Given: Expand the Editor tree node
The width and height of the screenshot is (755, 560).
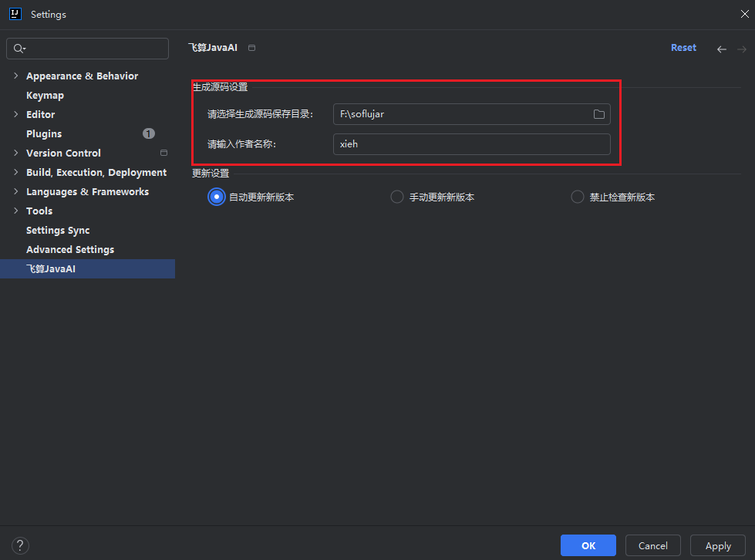Looking at the screenshot, I should (x=16, y=114).
